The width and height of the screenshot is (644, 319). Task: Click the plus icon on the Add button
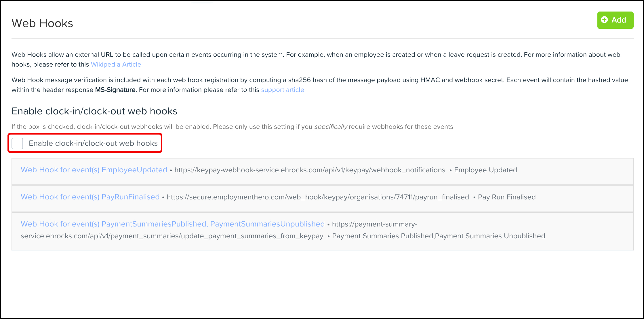point(604,20)
